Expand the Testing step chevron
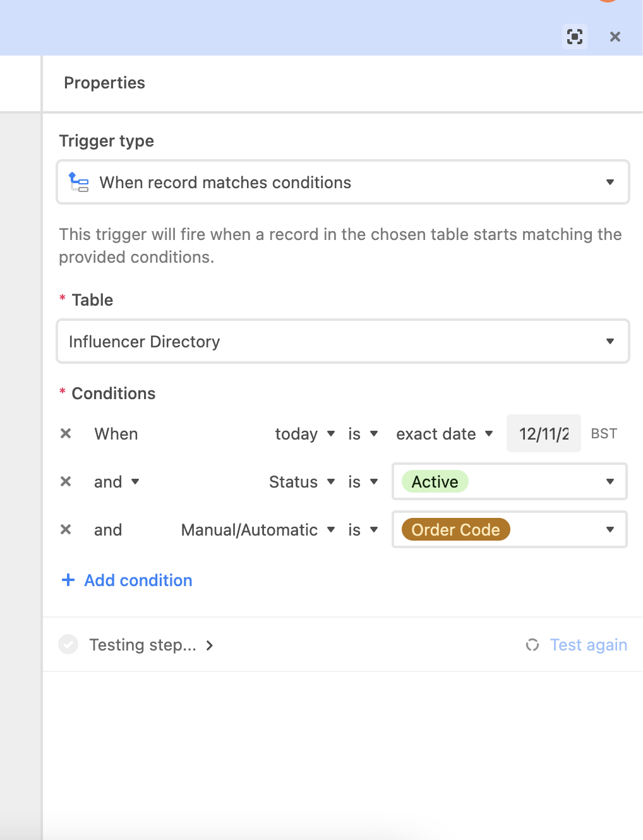This screenshot has width=643, height=840. click(x=210, y=645)
